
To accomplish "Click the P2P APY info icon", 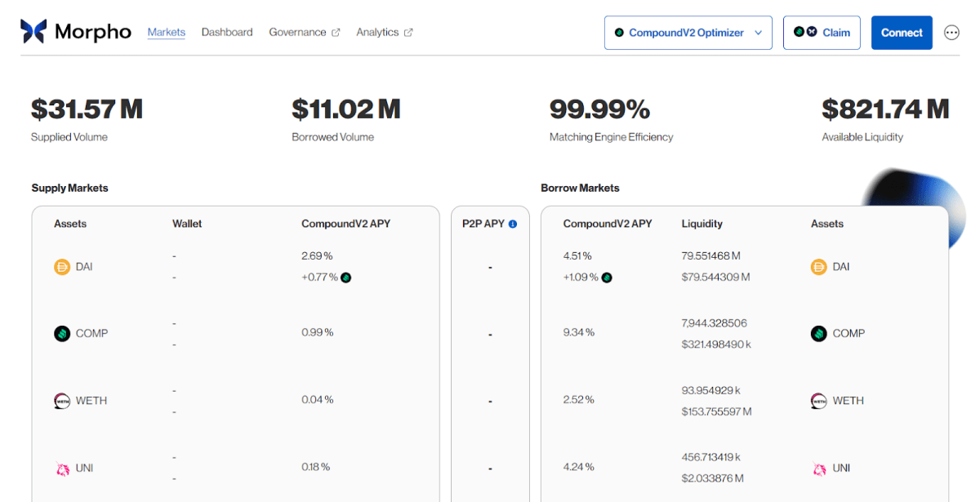I will 513,224.
